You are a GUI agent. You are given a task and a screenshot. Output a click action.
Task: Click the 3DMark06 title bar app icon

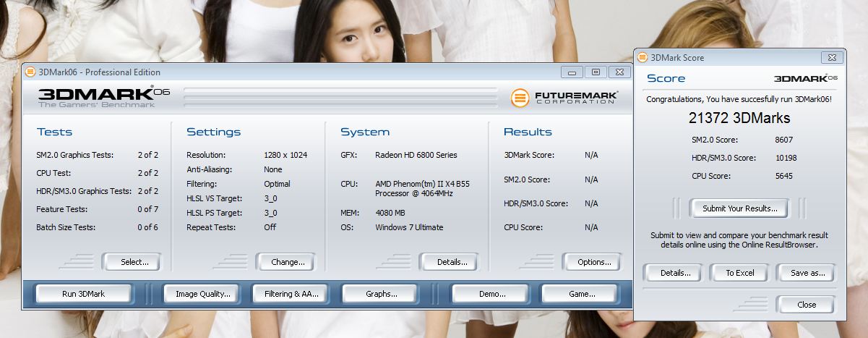30,72
